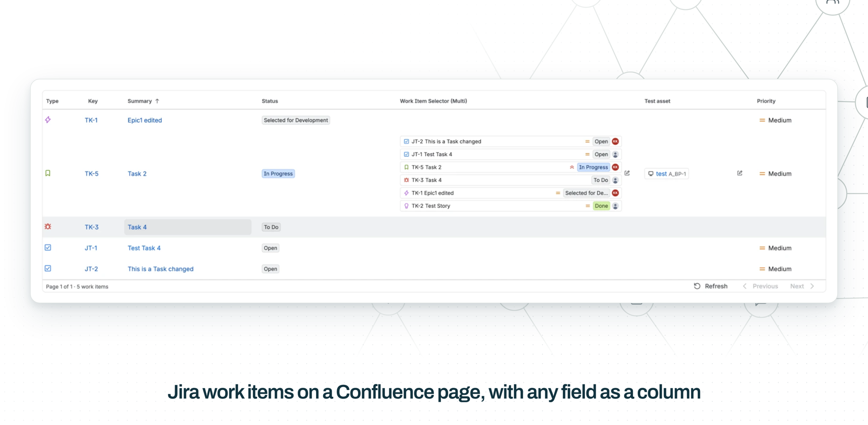Image resolution: width=868 pixels, height=425 pixels.
Task: Click the To Do status badge for TK-3 row
Action: tap(271, 227)
